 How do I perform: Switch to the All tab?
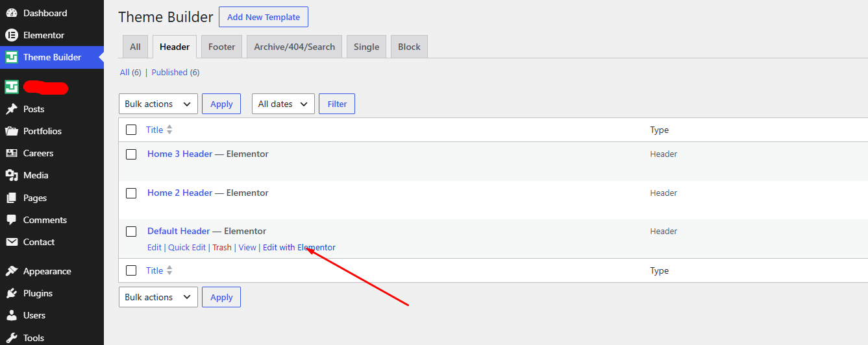pyautogui.click(x=135, y=47)
